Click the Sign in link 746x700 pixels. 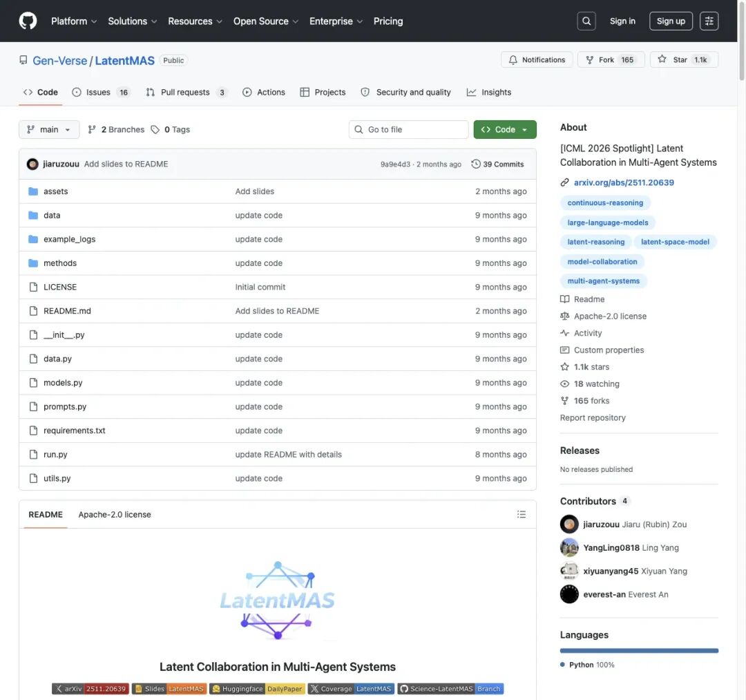click(x=622, y=21)
